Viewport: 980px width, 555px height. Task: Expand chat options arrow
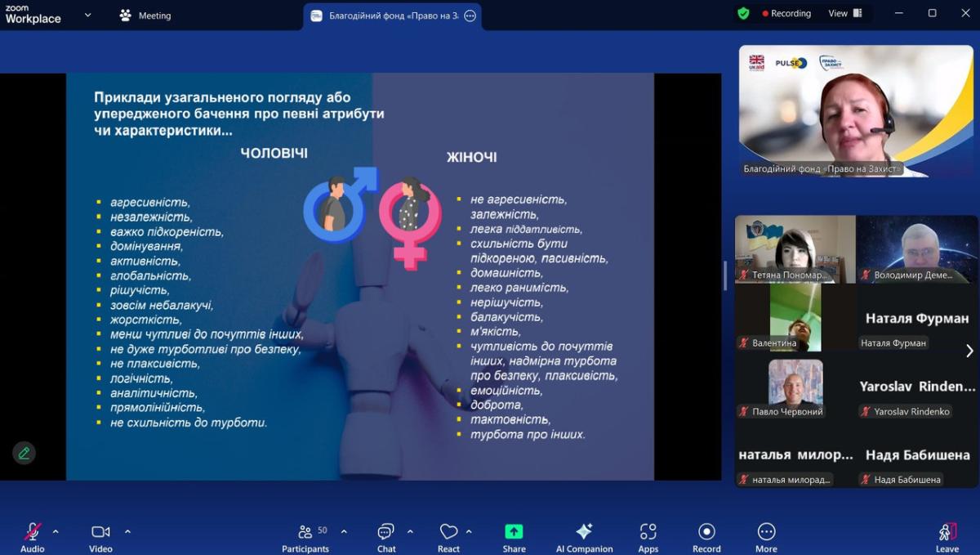410,531
